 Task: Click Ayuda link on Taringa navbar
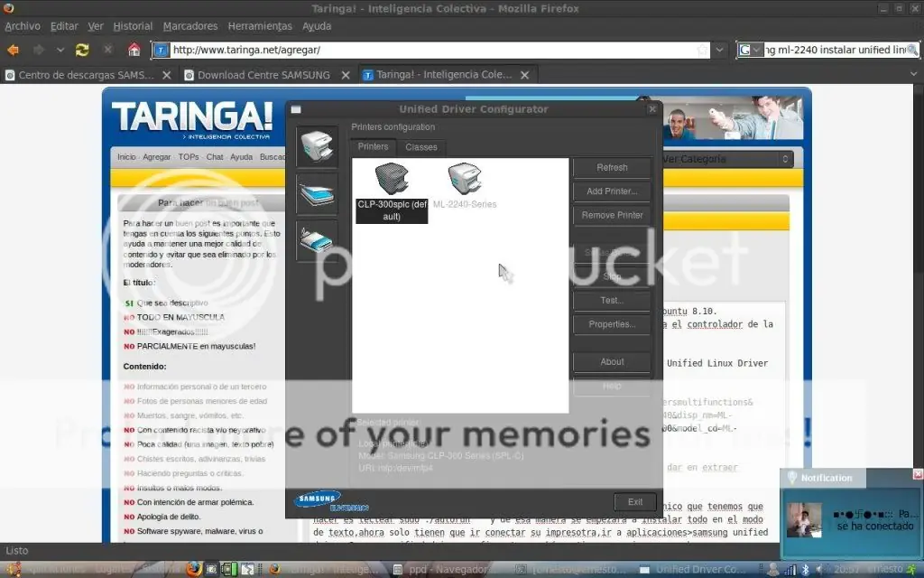[x=241, y=157]
